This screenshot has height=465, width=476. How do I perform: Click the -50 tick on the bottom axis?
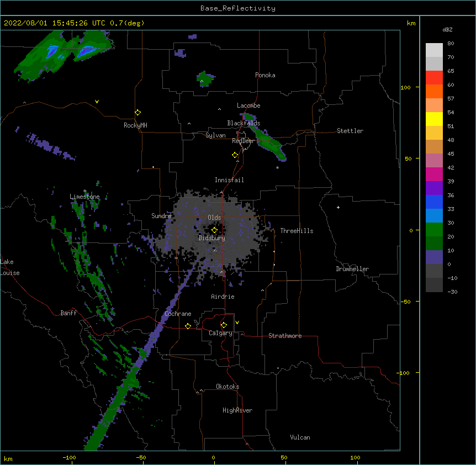point(141,458)
